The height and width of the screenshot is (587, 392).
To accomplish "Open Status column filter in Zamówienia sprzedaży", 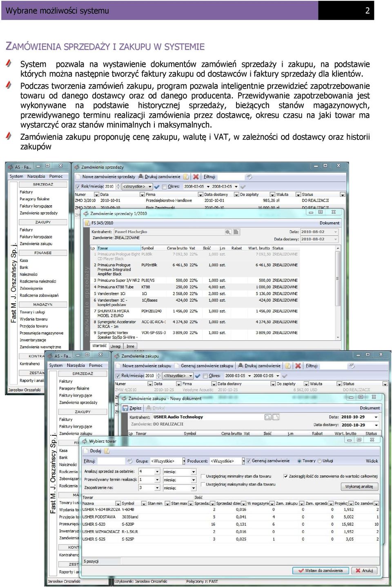I will pos(342,195).
